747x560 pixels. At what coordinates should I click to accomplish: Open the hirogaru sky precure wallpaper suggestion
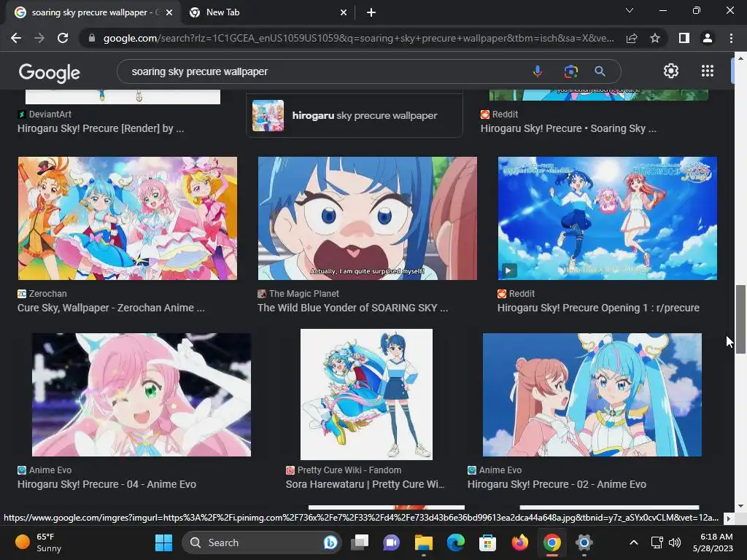point(354,115)
